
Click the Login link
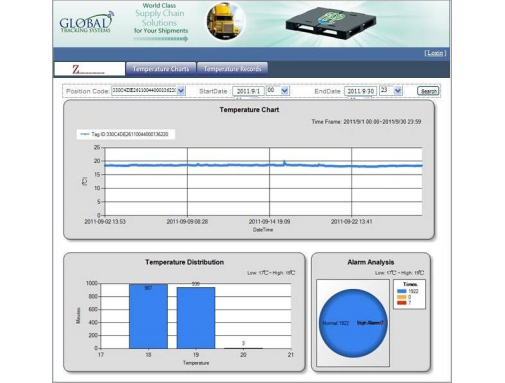point(435,53)
